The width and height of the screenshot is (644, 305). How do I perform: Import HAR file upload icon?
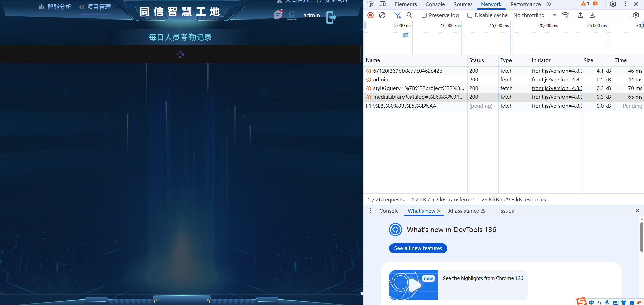(x=580, y=15)
